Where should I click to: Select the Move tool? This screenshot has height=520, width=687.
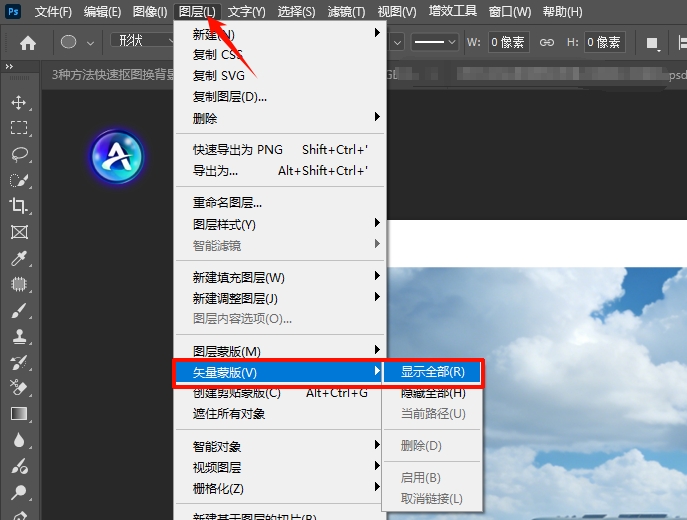point(18,103)
